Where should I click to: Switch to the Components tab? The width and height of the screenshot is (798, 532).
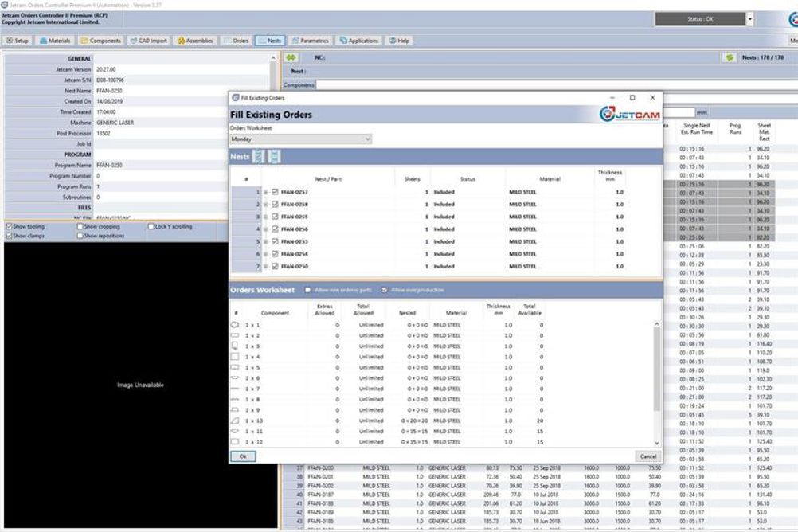click(x=101, y=40)
